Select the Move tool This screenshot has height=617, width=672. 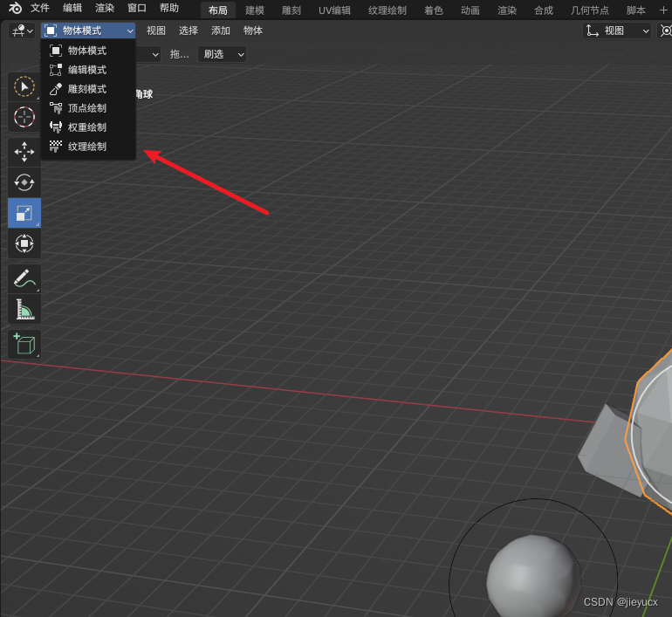(x=24, y=152)
